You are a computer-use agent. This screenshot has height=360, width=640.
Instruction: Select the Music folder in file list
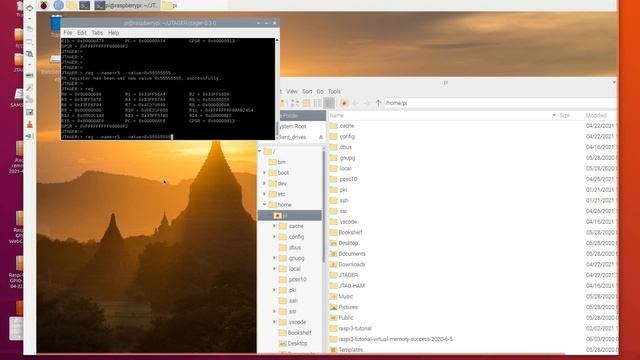tap(341, 296)
